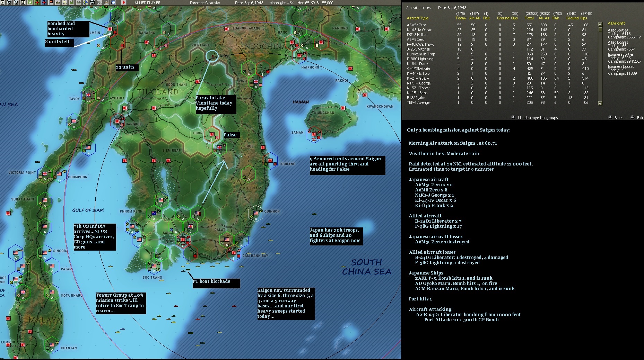
Task: Click the SAIGON label on the map
Action: tap(169, 233)
